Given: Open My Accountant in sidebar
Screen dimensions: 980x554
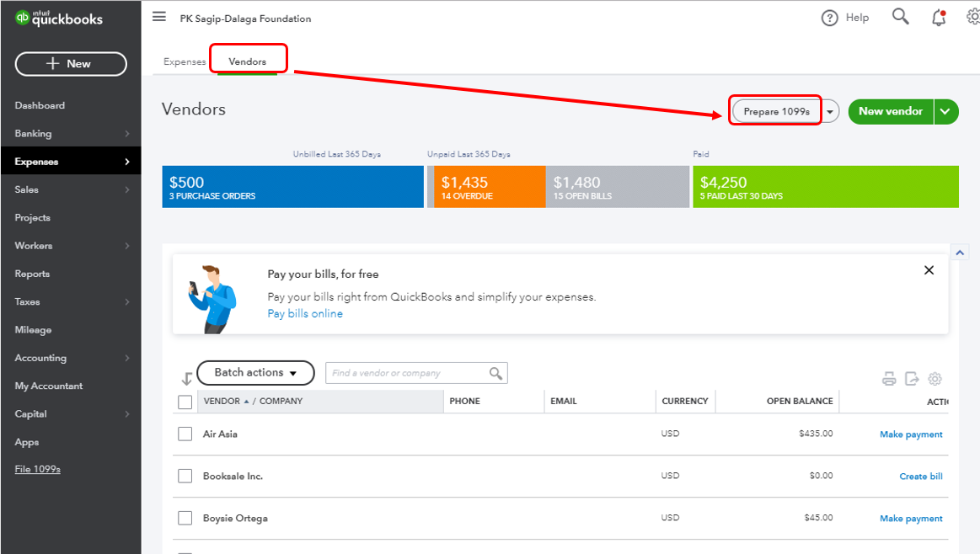Looking at the screenshot, I should (x=49, y=386).
